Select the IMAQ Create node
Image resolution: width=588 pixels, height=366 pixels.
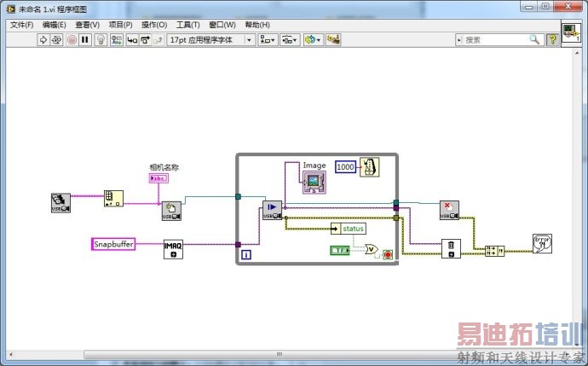click(173, 249)
